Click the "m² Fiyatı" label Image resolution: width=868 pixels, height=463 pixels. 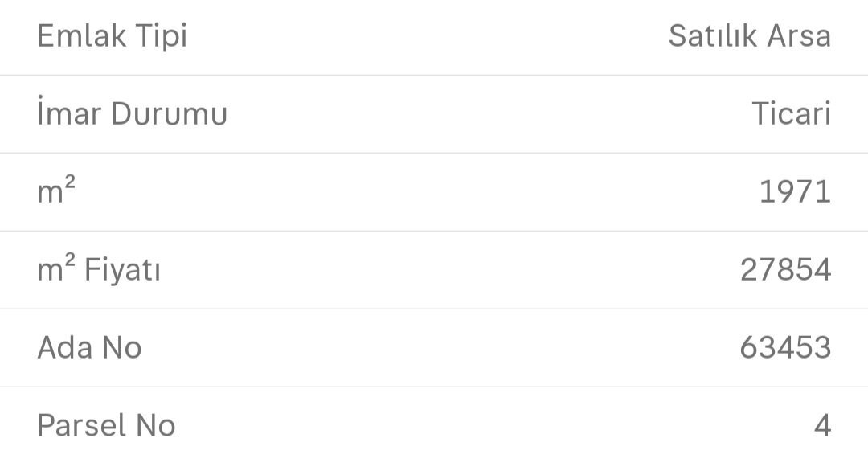[x=99, y=269]
